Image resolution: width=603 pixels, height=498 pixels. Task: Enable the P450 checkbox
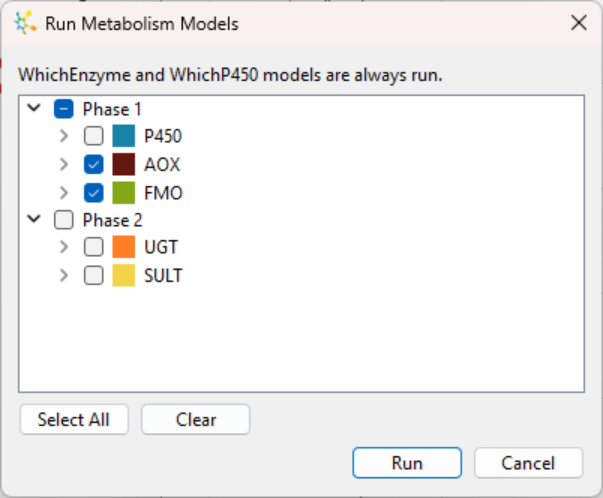(x=93, y=136)
